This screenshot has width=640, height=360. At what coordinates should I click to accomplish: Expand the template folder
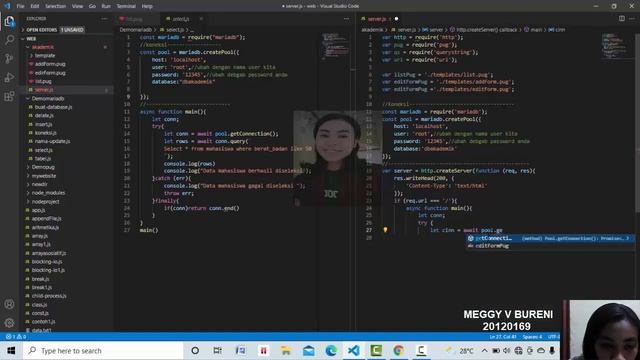[44, 56]
